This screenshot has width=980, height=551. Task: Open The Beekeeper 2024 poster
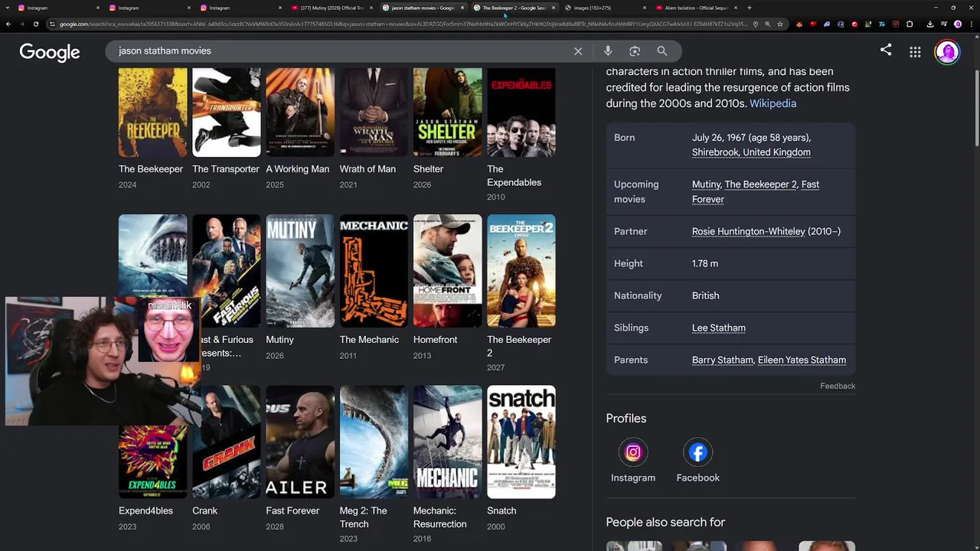[x=152, y=112]
